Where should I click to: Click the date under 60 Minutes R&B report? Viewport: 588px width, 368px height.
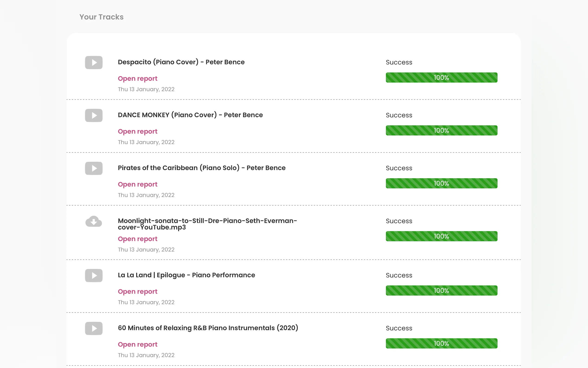146,355
